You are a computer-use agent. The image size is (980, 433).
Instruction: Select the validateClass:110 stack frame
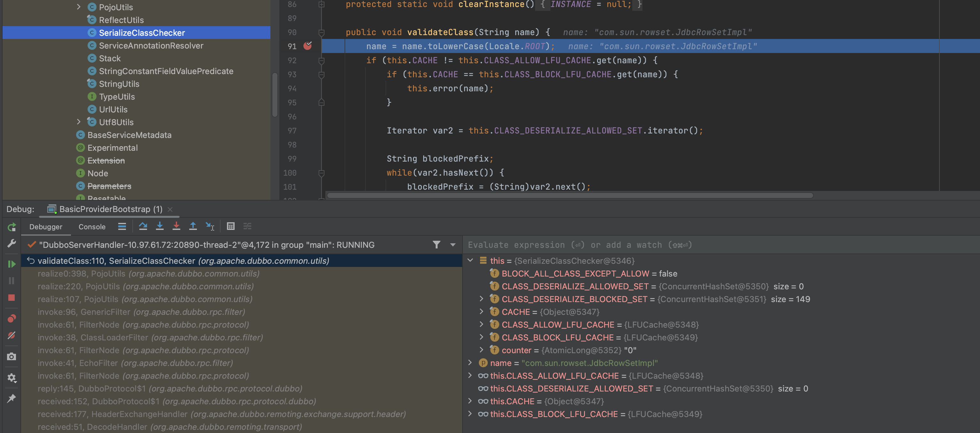pyautogui.click(x=242, y=261)
